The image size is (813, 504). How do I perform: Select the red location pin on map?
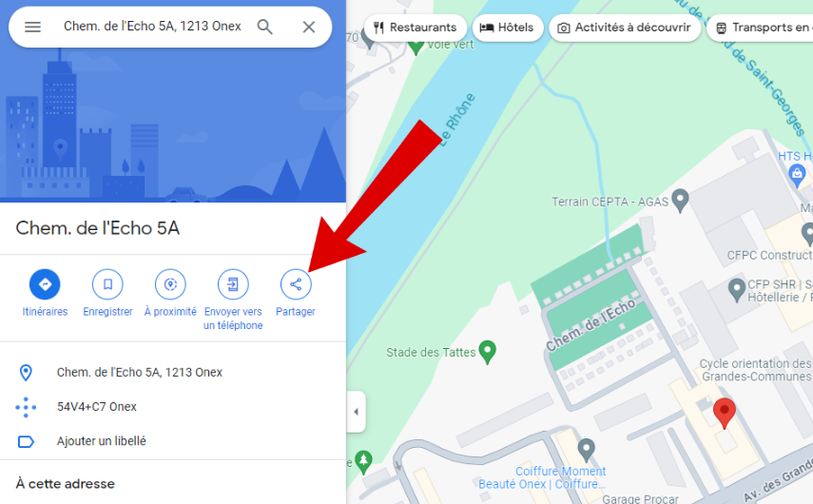pyautogui.click(x=725, y=414)
